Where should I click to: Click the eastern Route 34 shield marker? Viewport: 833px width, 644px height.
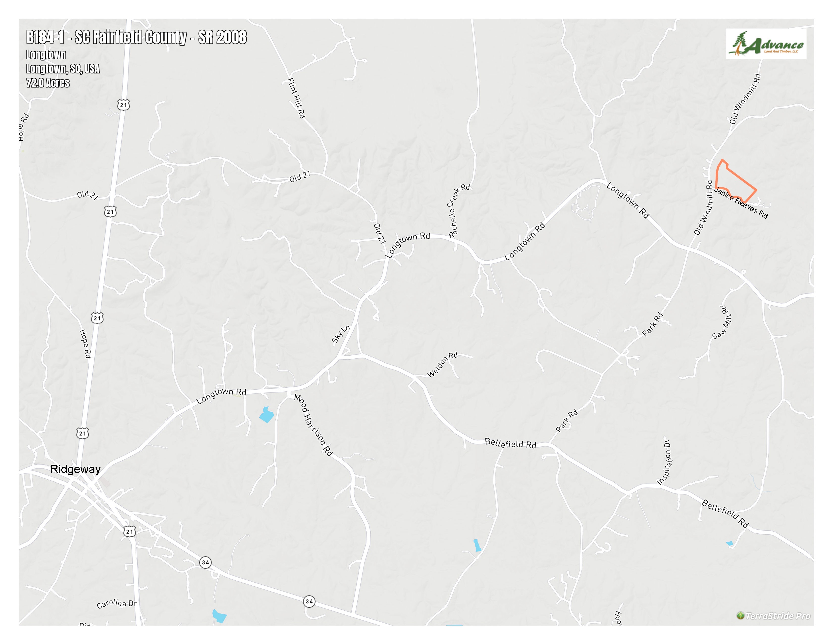tap(309, 602)
